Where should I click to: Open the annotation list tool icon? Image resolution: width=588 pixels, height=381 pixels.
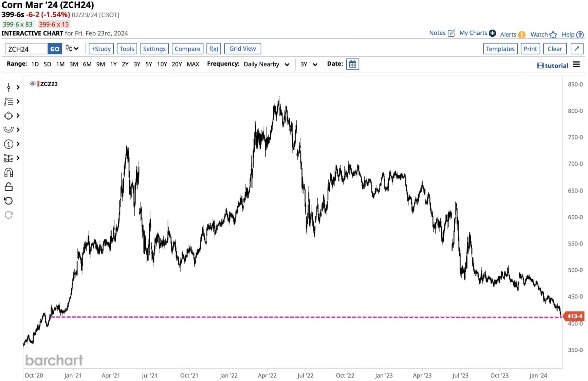coord(8,102)
